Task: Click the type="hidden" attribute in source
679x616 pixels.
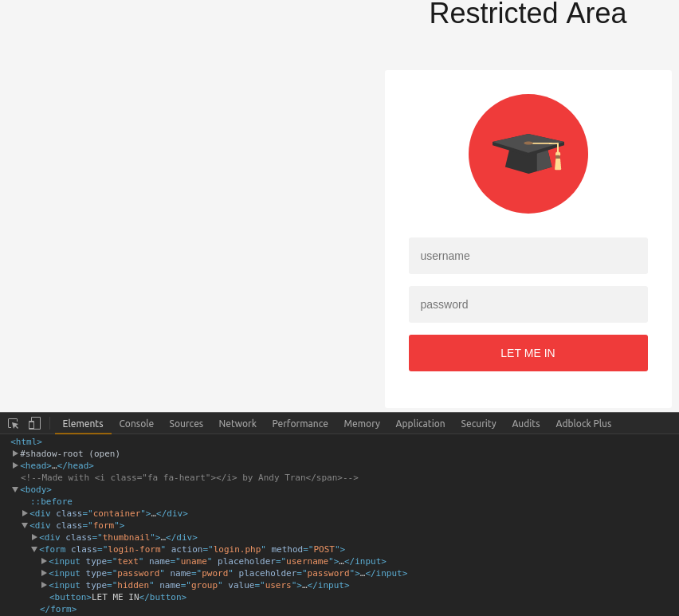Action: point(120,585)
